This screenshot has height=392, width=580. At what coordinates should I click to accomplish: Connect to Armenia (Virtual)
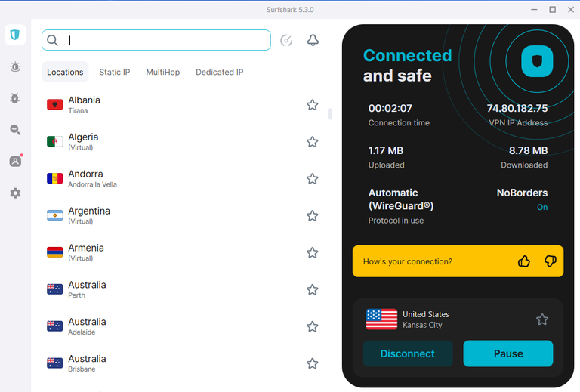pyautogui.click(x=181, y=253)
